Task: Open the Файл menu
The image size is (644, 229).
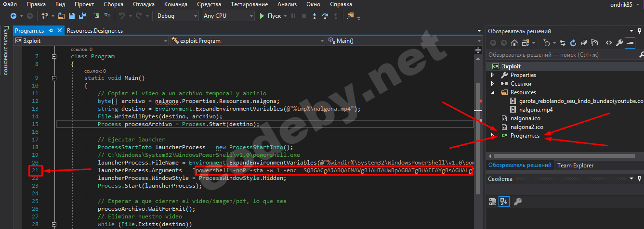Action: (x=10, y=4)
